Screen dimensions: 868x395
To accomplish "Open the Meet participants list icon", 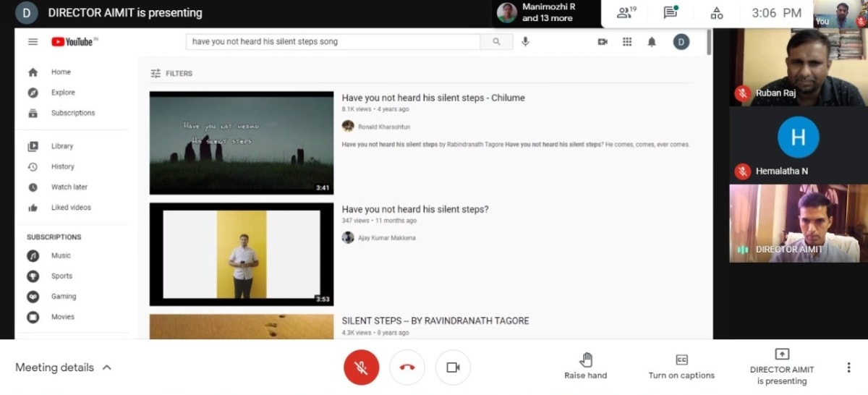I will tap(626, 13).
